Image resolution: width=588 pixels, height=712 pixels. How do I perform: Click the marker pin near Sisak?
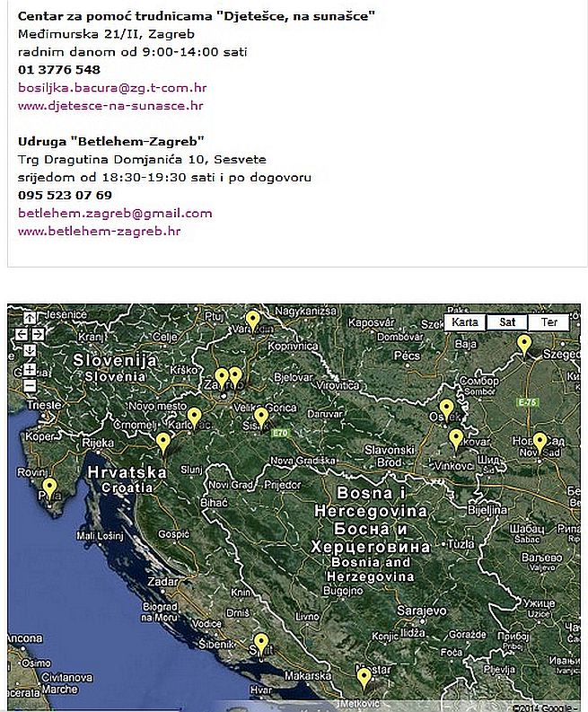(261, 416)
